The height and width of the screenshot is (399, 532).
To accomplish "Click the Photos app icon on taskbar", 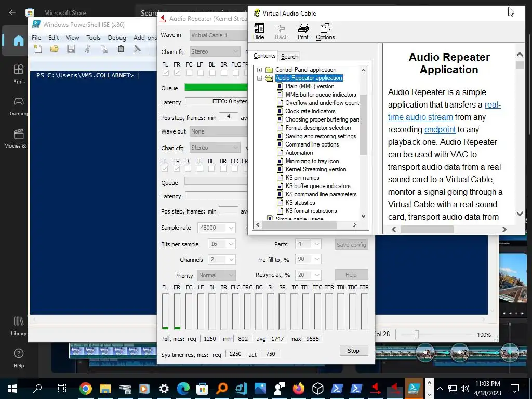I will [260, 389].
